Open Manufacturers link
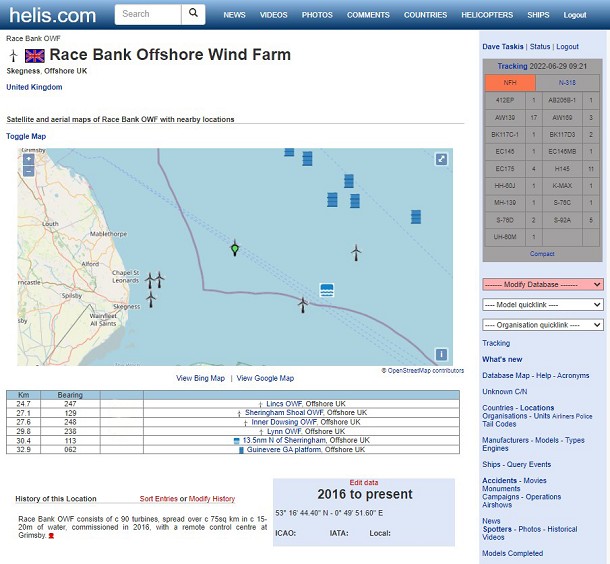610x564 pixels. (x=505, y=440)
